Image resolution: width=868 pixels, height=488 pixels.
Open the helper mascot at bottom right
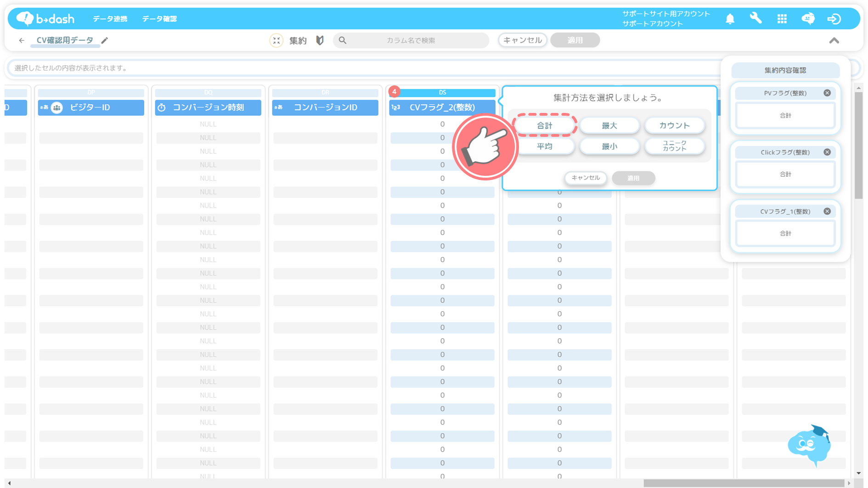[810, 445]
